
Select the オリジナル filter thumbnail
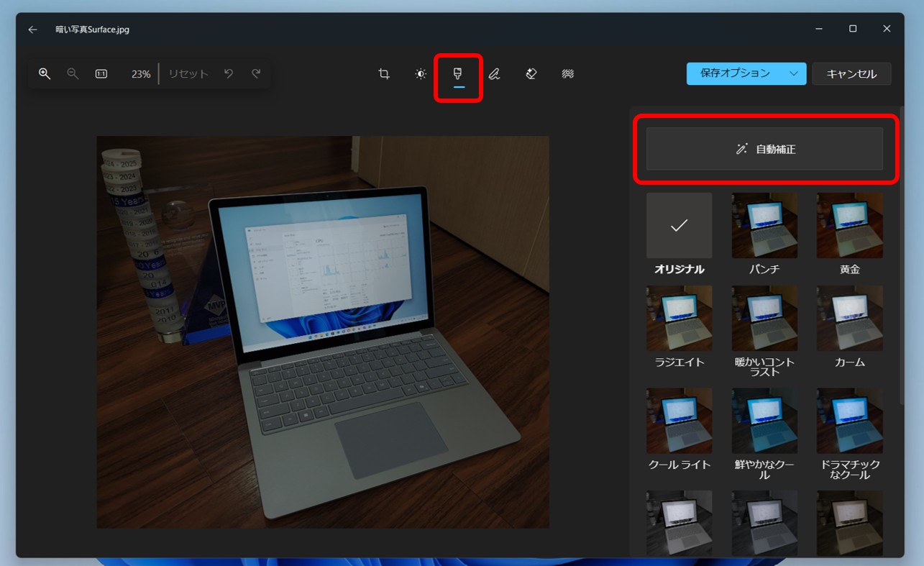(679, 226)
